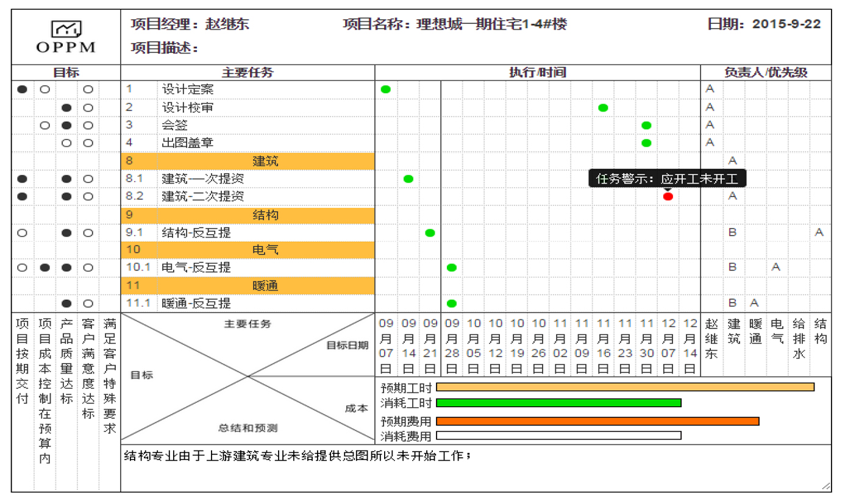Click the red warning dot for 建筑-二次提资
This screenshot has width=845, height=504.
[668, 197]
